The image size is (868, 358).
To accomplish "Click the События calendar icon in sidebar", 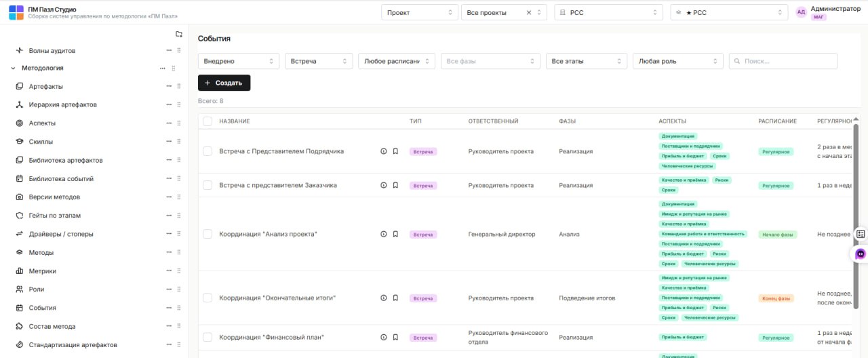I will 20,307.
